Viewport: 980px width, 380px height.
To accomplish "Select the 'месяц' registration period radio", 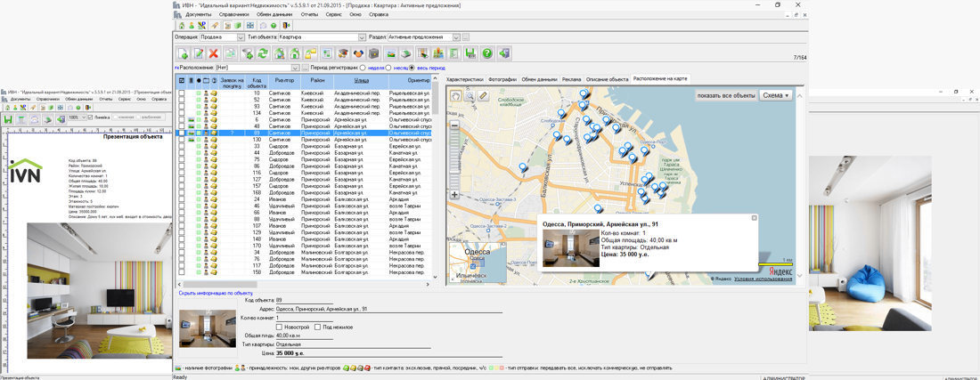I will (x=388, y=68).
